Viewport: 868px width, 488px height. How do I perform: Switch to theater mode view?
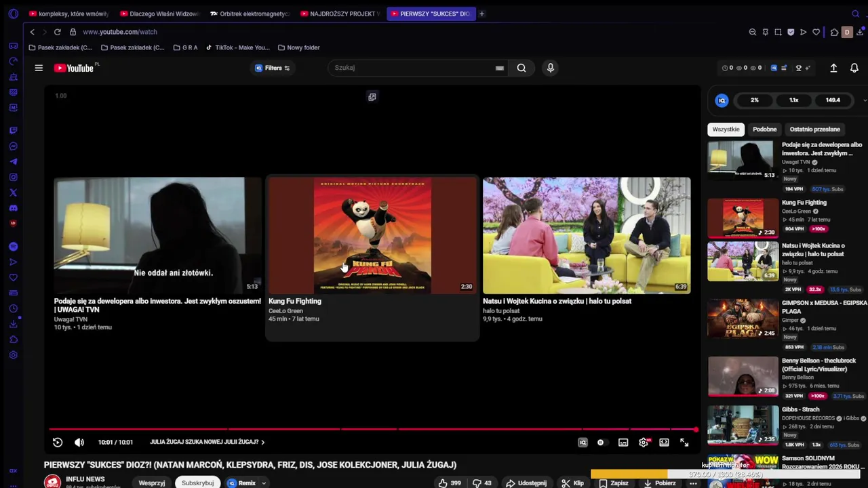coord(664,443)
